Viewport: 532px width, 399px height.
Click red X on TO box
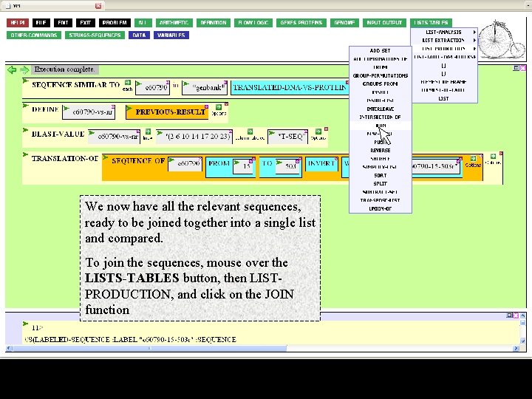(300, 158)
